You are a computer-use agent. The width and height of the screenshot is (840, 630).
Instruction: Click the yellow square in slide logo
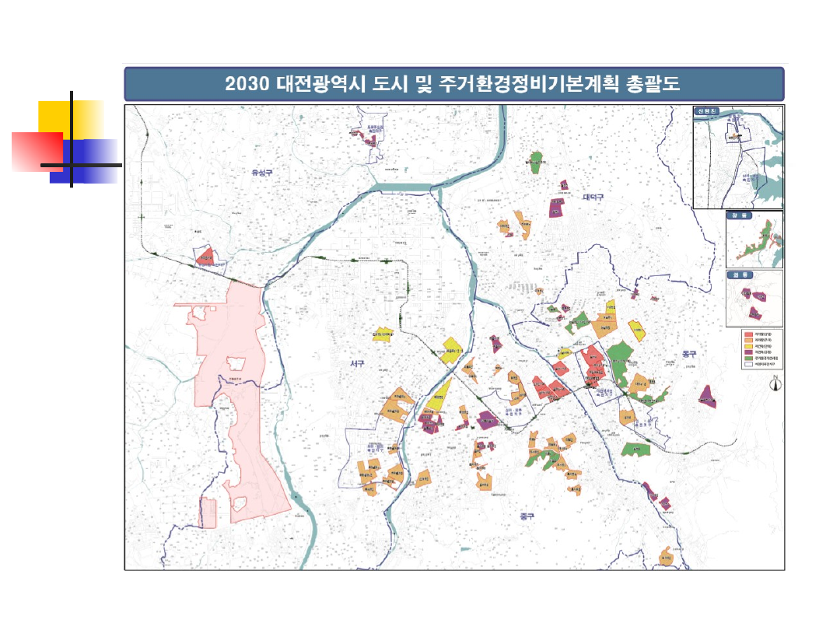click(72, 115)
